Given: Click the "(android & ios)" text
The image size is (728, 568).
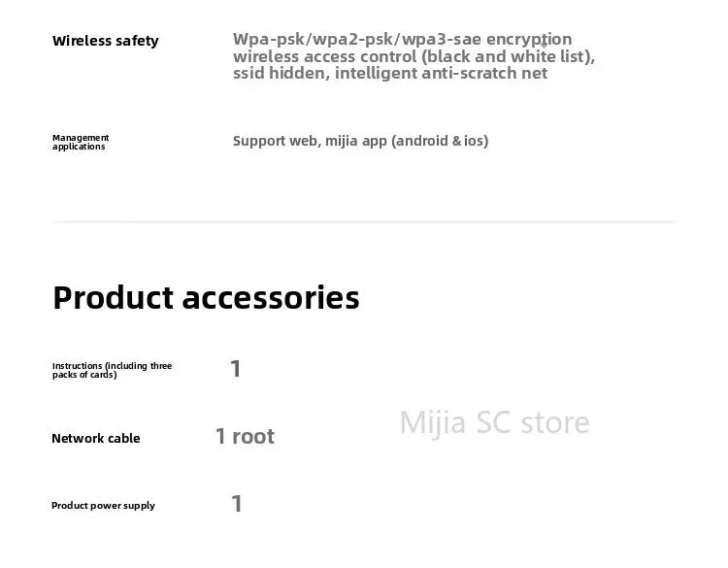Looking at the screenshot, I should (x=440, y=141).
